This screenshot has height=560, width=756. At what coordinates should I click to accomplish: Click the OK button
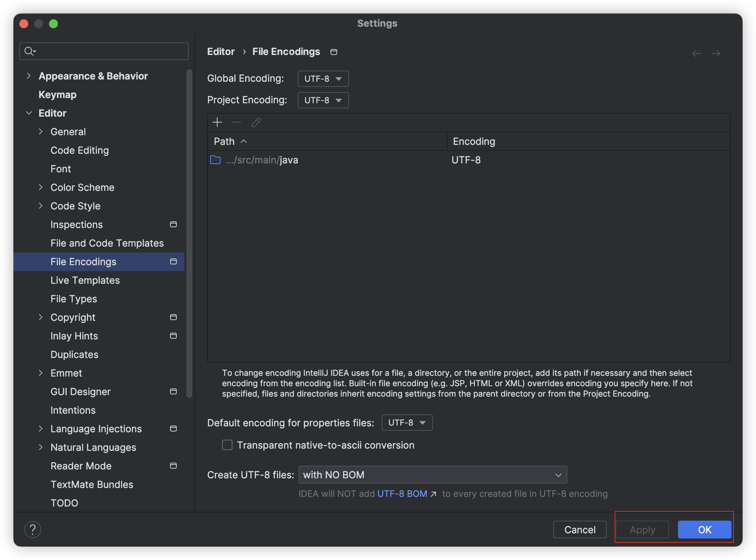[x=704, y=530]
